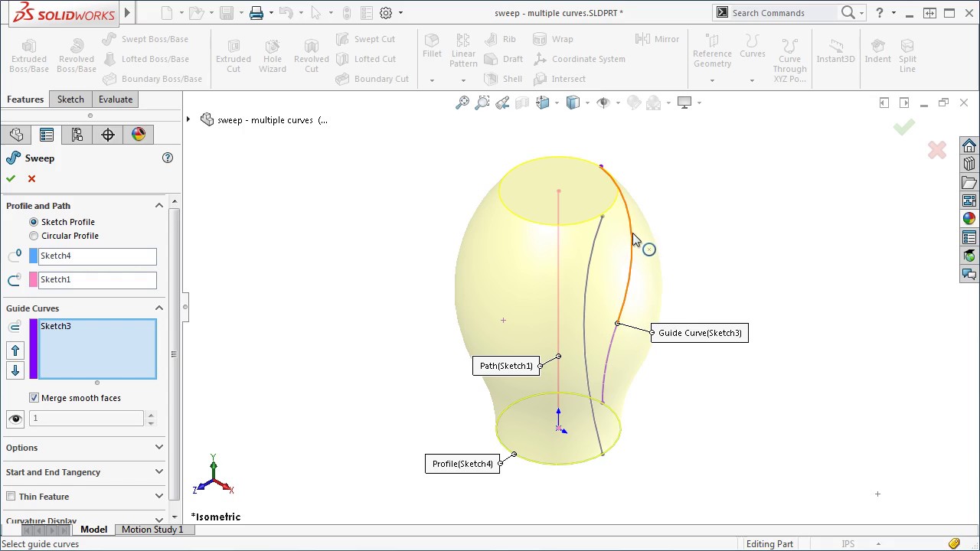Move guide curve down with arrow

(x=15, y=370)
